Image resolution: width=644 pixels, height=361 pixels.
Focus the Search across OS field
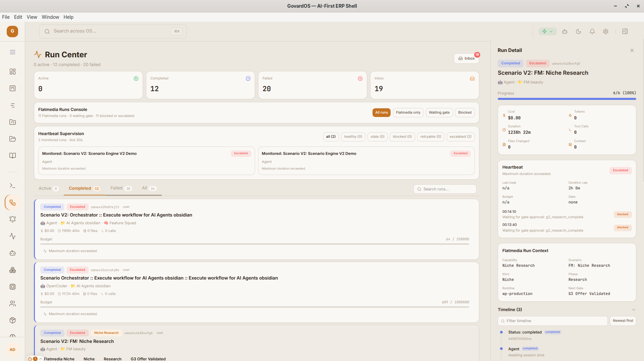point(113,31)
